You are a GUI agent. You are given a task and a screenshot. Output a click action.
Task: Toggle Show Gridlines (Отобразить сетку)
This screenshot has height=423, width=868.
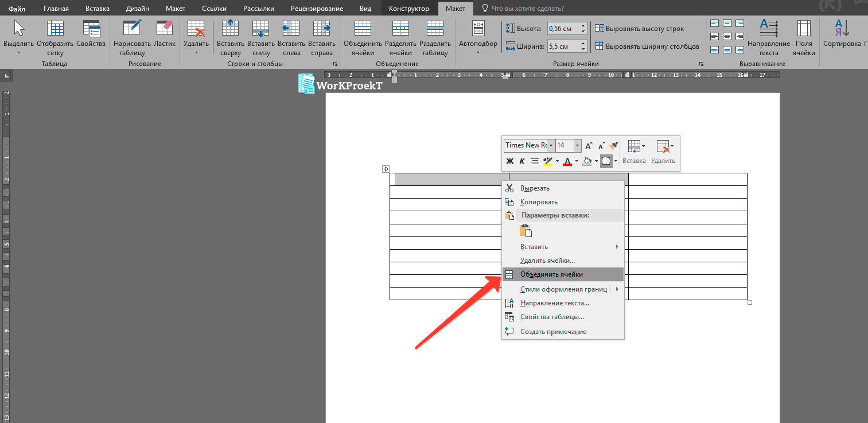click(x=56, y=29)
